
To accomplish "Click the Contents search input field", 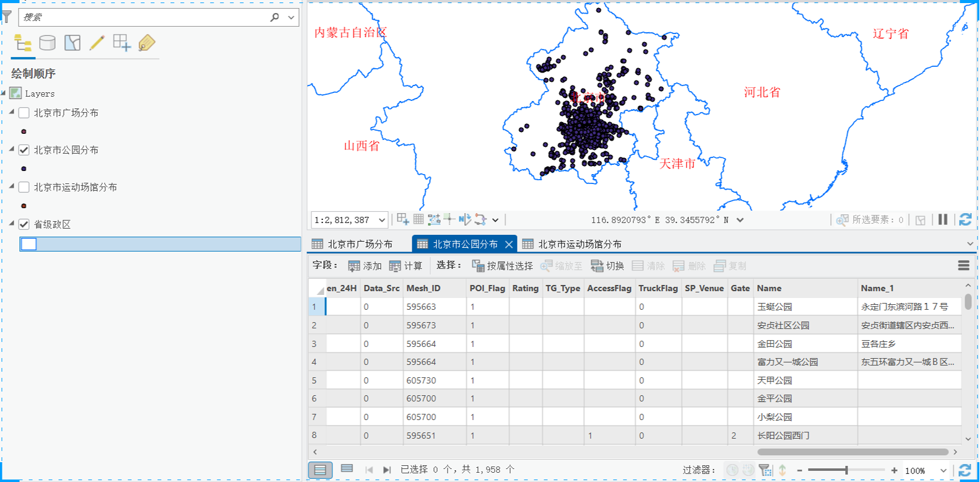I will tap(144, 17).
